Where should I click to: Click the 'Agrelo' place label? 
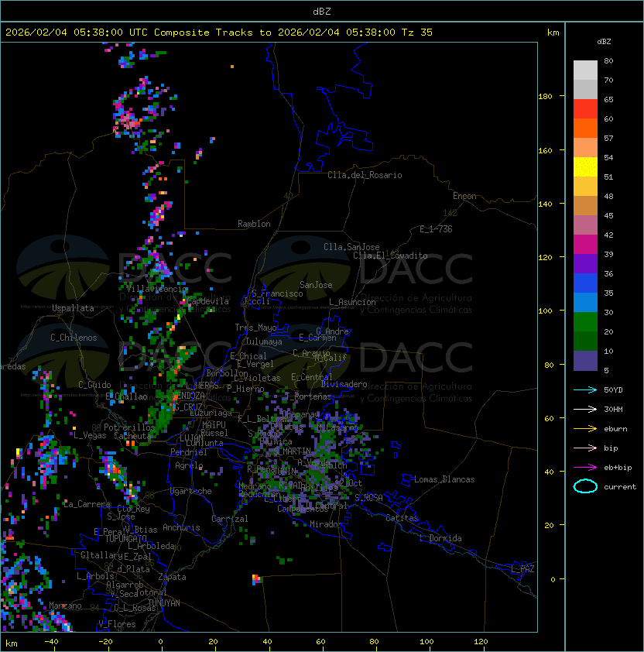click(x=189, y=465)
